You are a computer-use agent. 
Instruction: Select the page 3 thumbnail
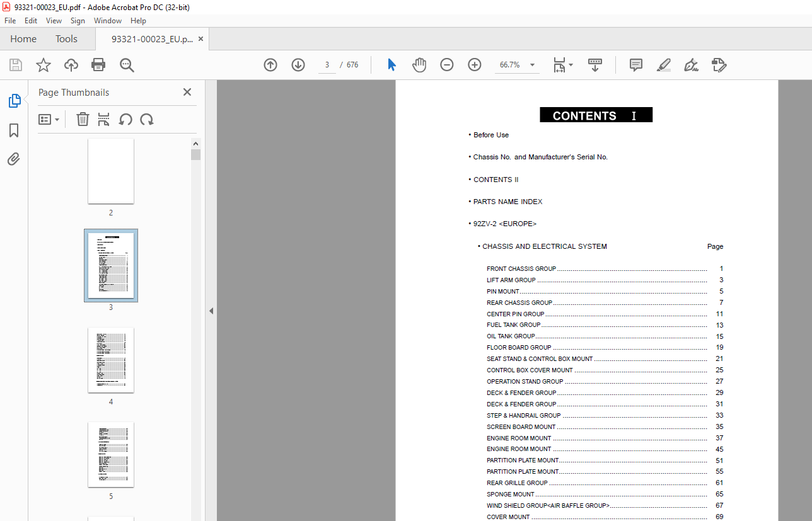111,265
